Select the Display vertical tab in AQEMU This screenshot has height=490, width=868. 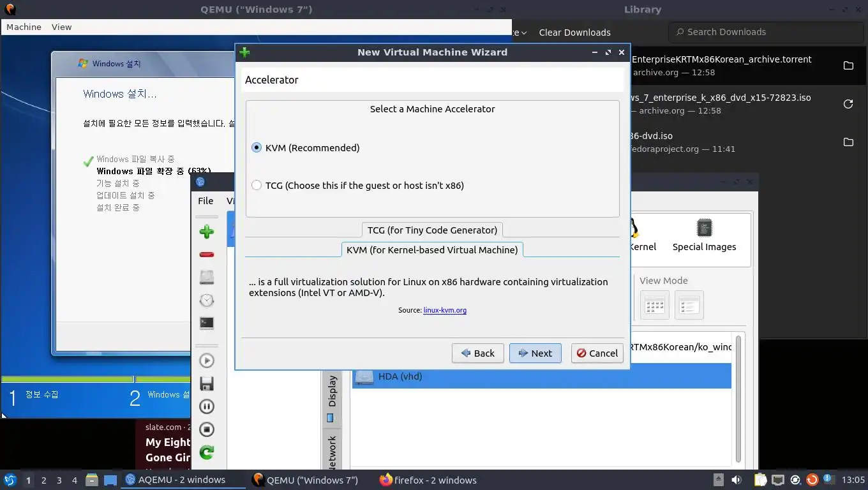pyautogui.click(x=331, y=398)
